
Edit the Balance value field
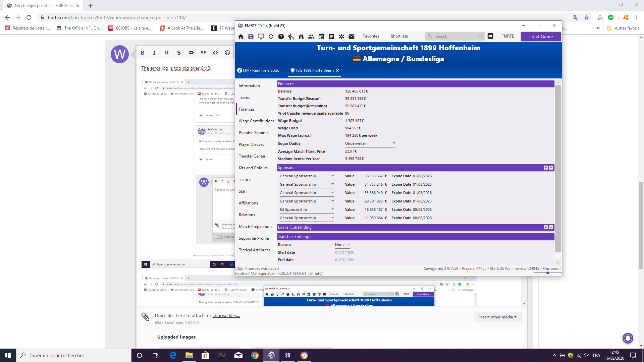click(x=356, y=91)
